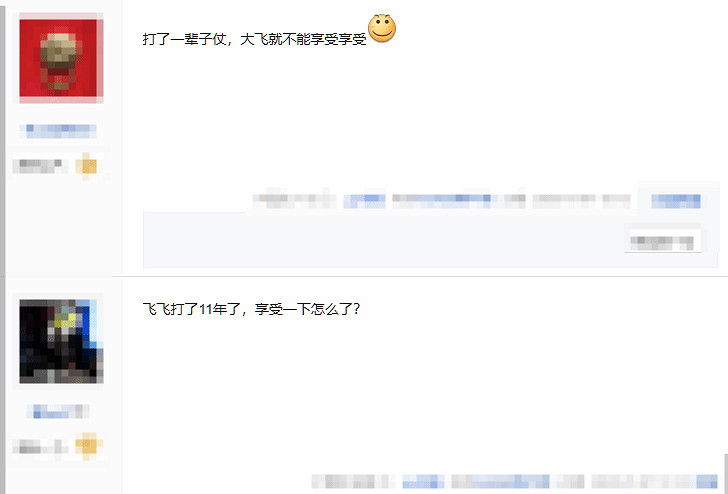Open the dark avatar of second poster
728x494 pixels.
[61, 341]
